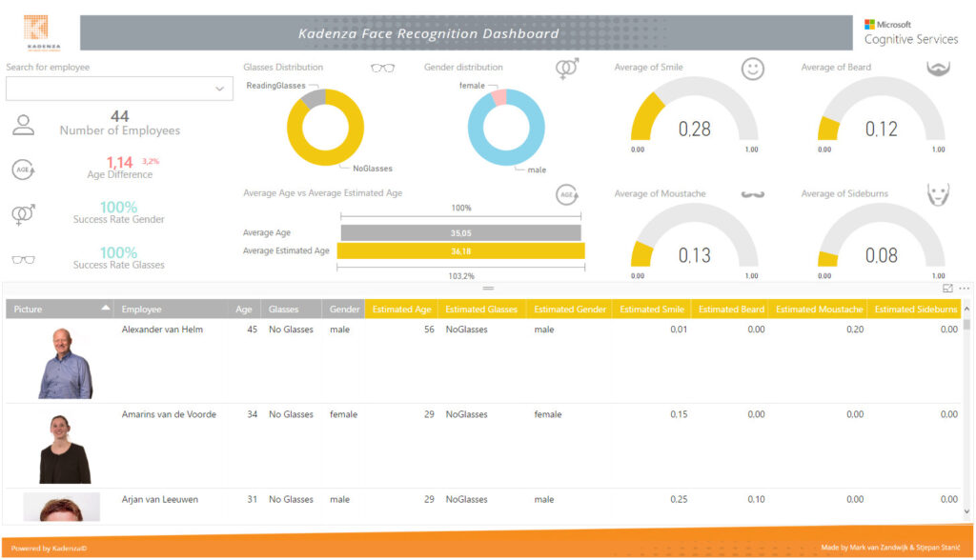Click the Kadenza logo
The image size is (976, 560).
click(43, 32)
